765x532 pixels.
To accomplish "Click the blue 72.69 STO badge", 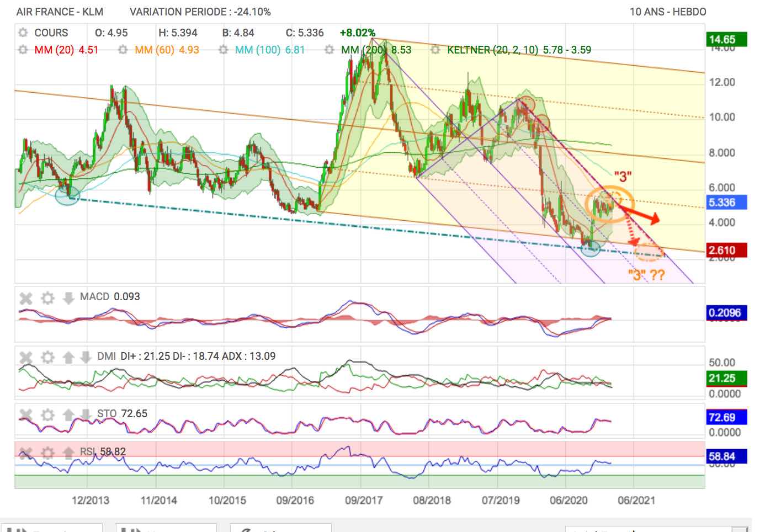I will click(x=726, y=417).
